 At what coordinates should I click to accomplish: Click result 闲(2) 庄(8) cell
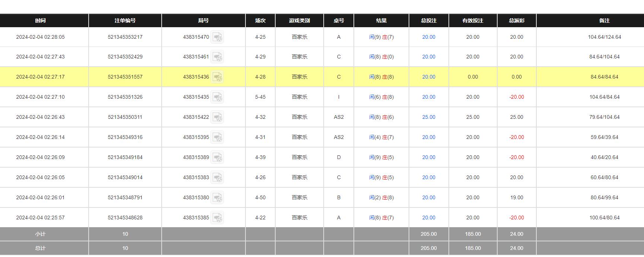tap(381, 197)
